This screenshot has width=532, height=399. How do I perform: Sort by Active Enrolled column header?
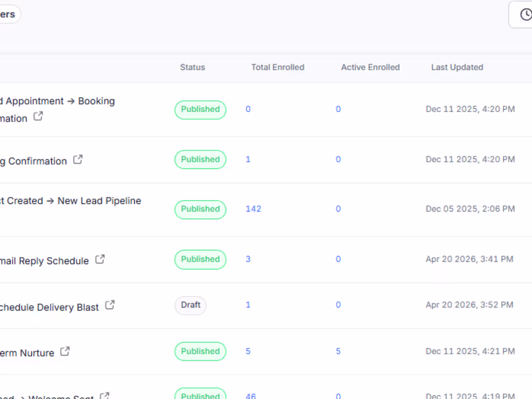(370, 67)
